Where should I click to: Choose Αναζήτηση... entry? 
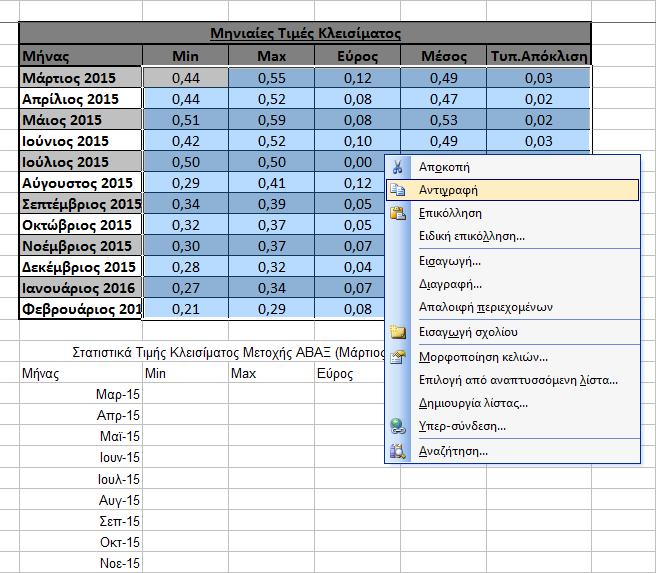(512, 451)
